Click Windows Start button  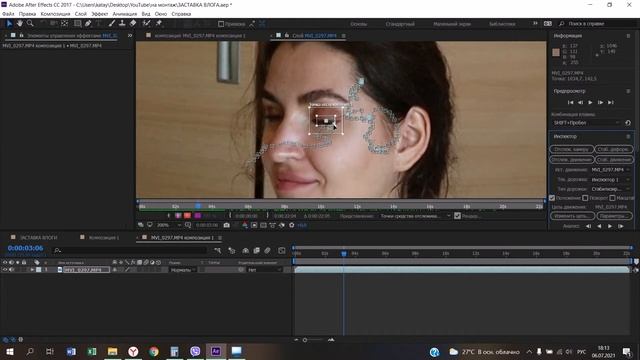tap(9, 351)
